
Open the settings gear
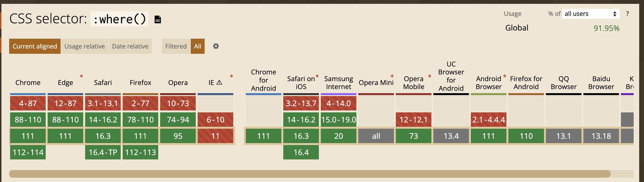tap(215, 46)
